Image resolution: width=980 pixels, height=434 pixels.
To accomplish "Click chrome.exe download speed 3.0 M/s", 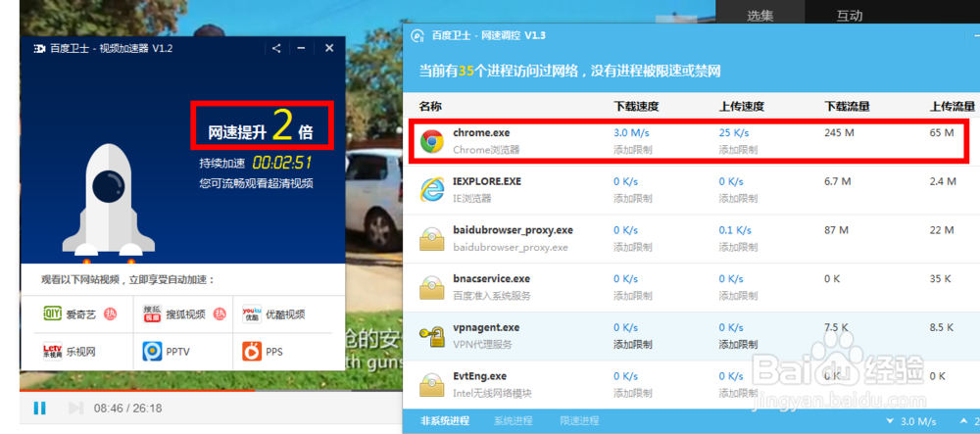I will (630, 133).
